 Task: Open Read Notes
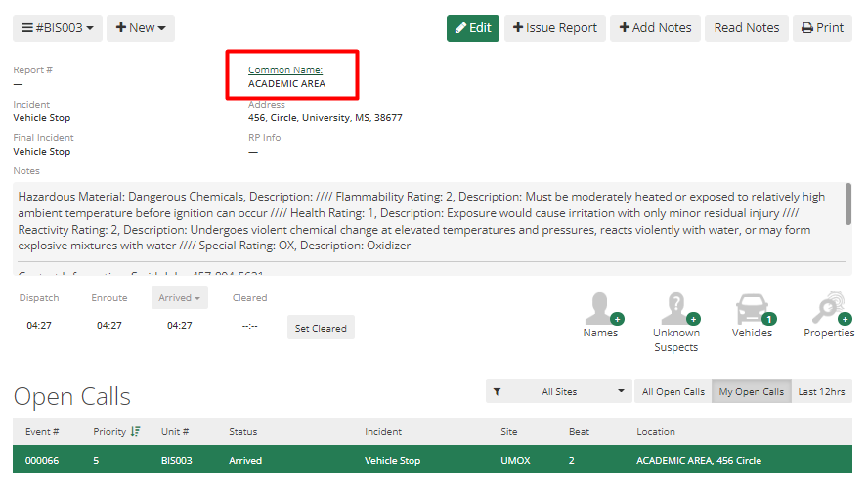tap(746, 28)
